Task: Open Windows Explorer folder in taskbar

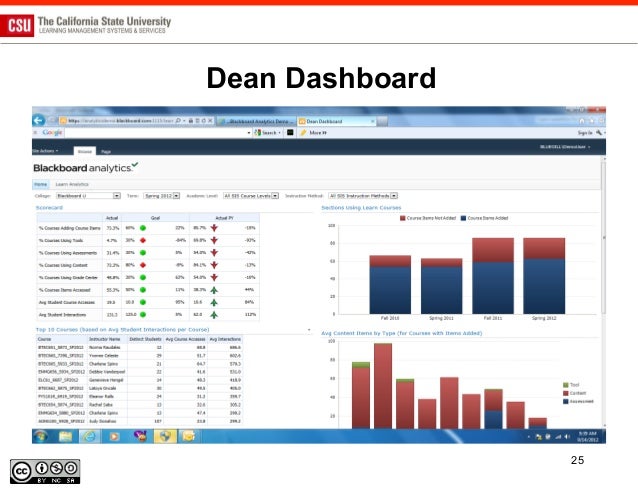Action: pyautogui.click(x=65, y=436)
